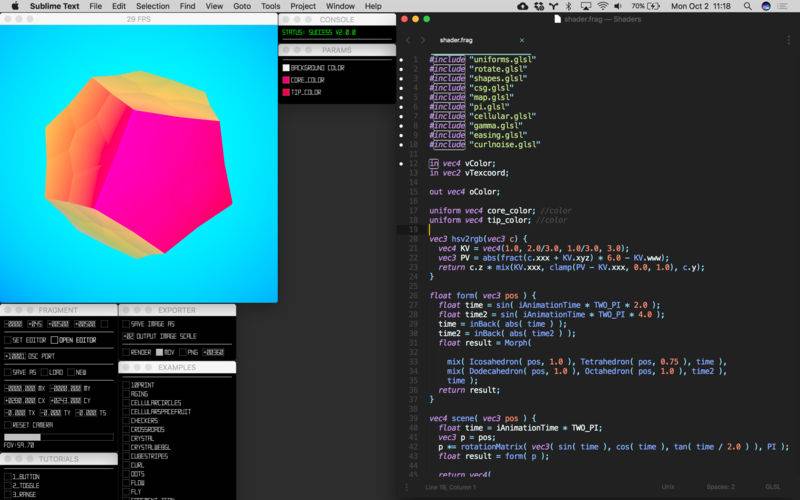Click the "return result;" code line

pyautogui.click(x=469, y=390)
